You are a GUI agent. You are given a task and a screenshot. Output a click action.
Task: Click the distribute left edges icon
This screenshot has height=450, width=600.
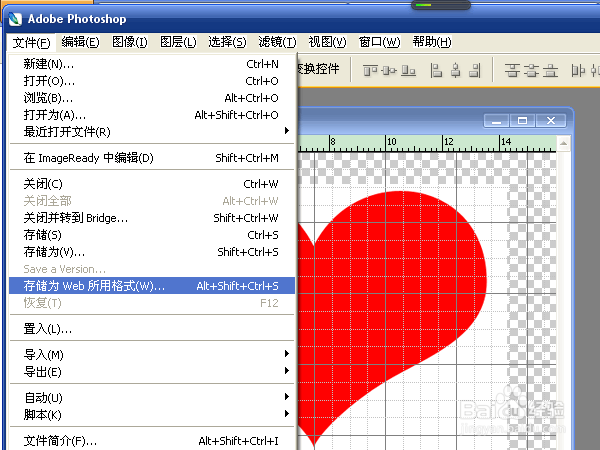(x=578, y=70)
